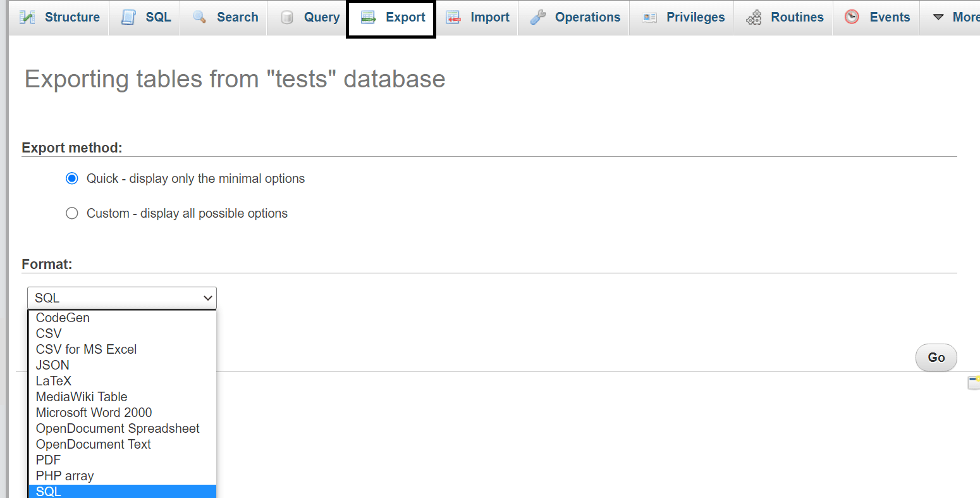Choose LaTeX from the format list
This screenshot has width=980, height=498.
point(122,381)
